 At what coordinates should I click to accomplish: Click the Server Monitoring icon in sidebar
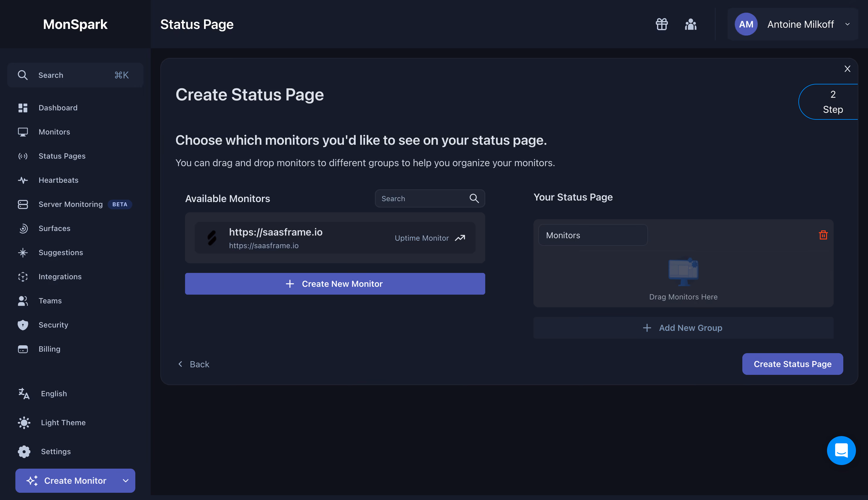pos(23,204)
